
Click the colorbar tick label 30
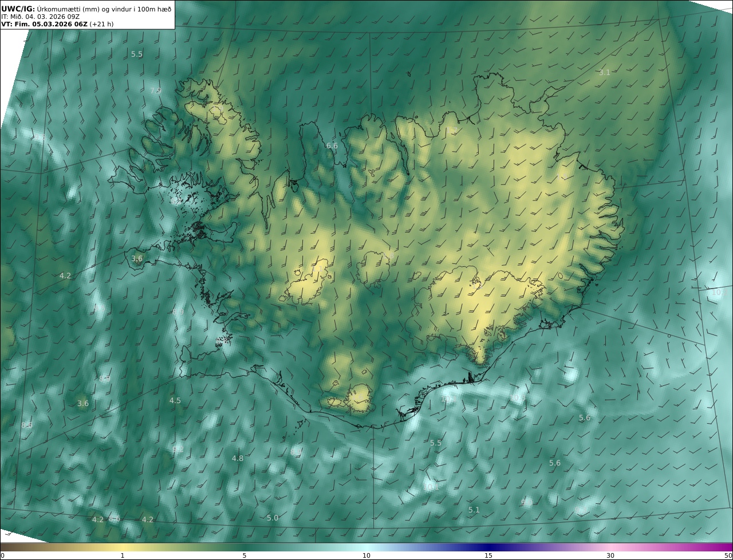pos(610,555)
